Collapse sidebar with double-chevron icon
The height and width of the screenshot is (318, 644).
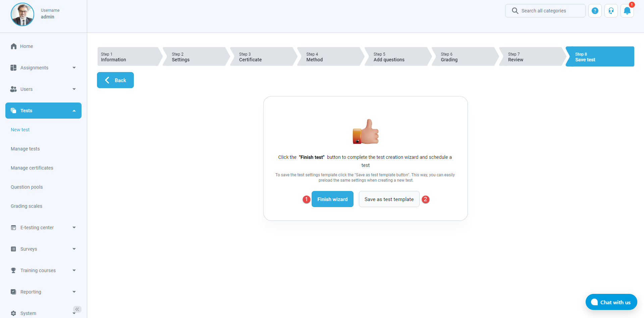tap(77, 309)
